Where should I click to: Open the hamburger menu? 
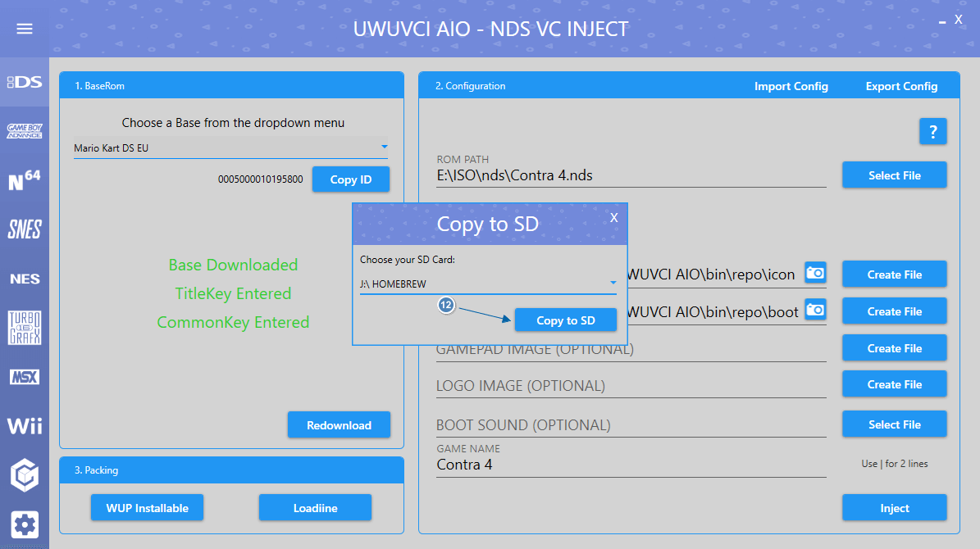click(x=25, y=29)
